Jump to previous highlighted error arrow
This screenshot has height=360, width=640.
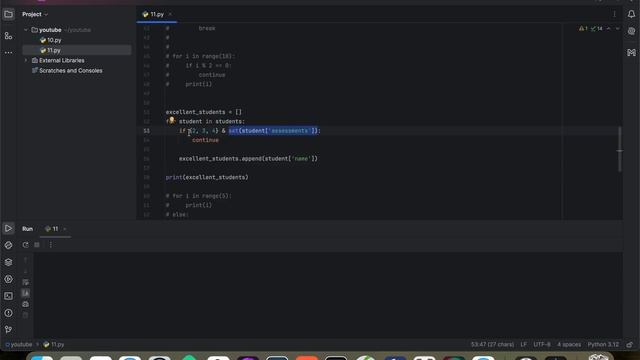pyautogui.click(x=609, y=29)
